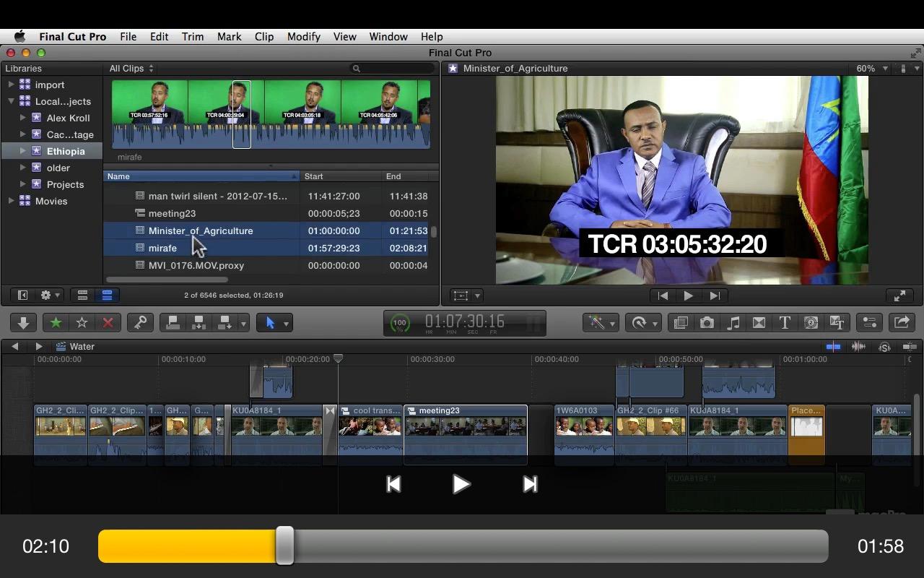Connect the clip to the primary storyline

coord(173,323)
